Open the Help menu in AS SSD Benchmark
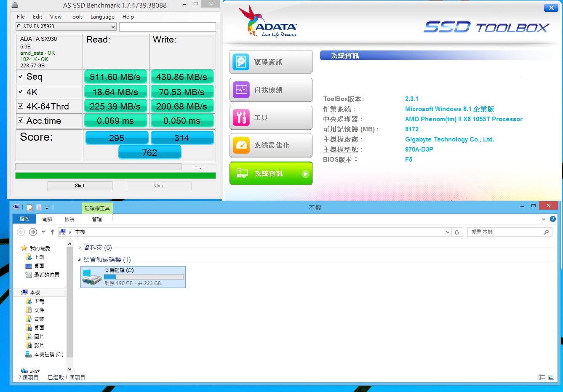The width and height of the screenshot is (563, 392). pos(128,17)
